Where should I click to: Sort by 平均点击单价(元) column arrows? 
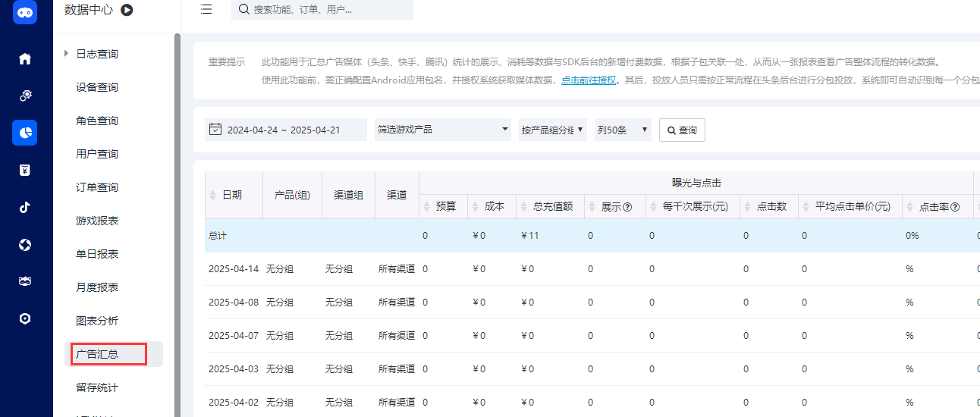pos(806,206)
